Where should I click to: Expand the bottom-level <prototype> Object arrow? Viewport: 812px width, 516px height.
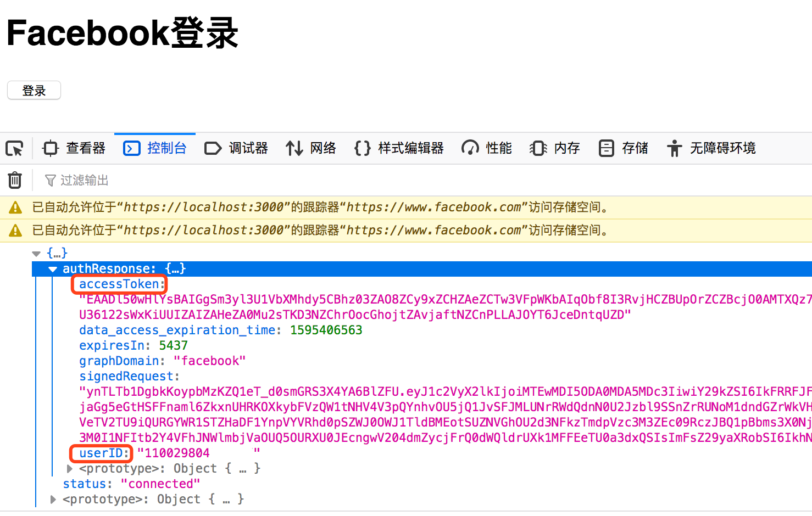tap(53, 500)
